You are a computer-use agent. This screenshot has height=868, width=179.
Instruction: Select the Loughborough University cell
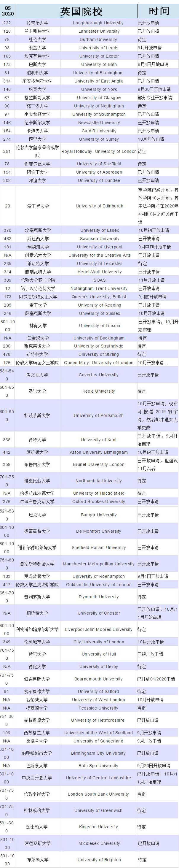pyautogui.click(x=98, y=23)
